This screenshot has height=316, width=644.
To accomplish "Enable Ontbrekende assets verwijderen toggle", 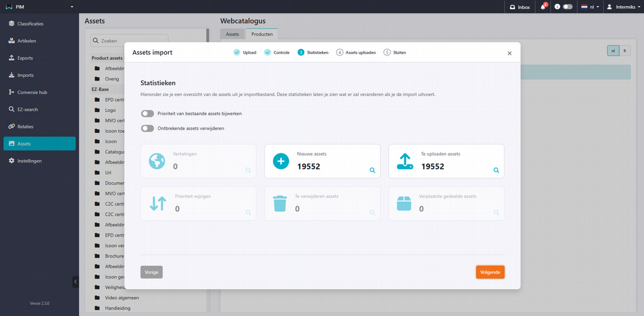I will tap(147, 128).
